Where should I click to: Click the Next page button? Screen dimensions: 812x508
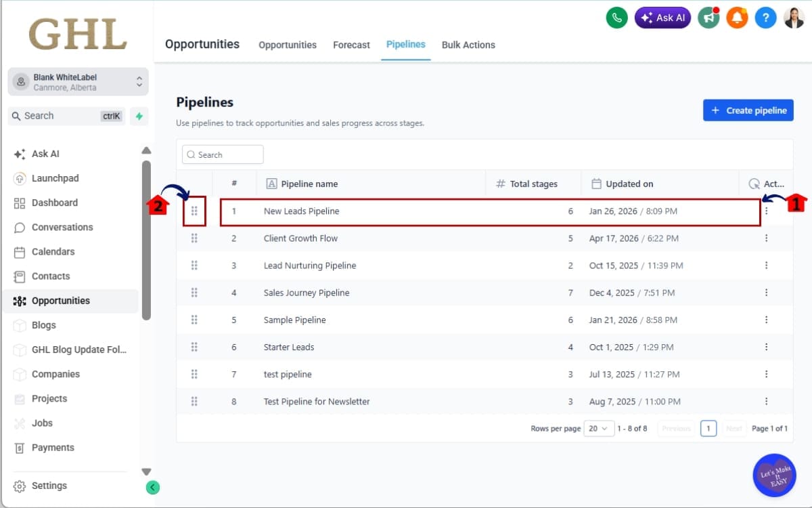pyautogui.click(x=734, y=428)
